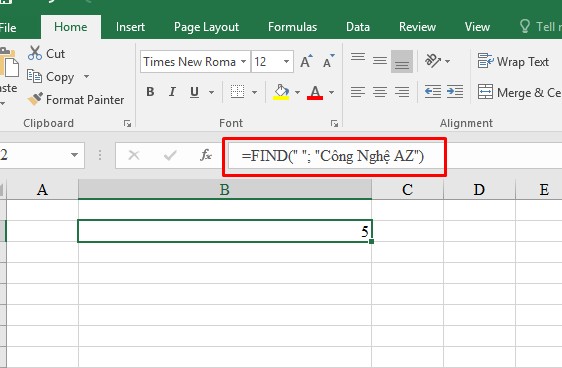The height and width of the screenshot is (368, 562).
Task: Open the View tab
Action: click(x=477, y=27)
